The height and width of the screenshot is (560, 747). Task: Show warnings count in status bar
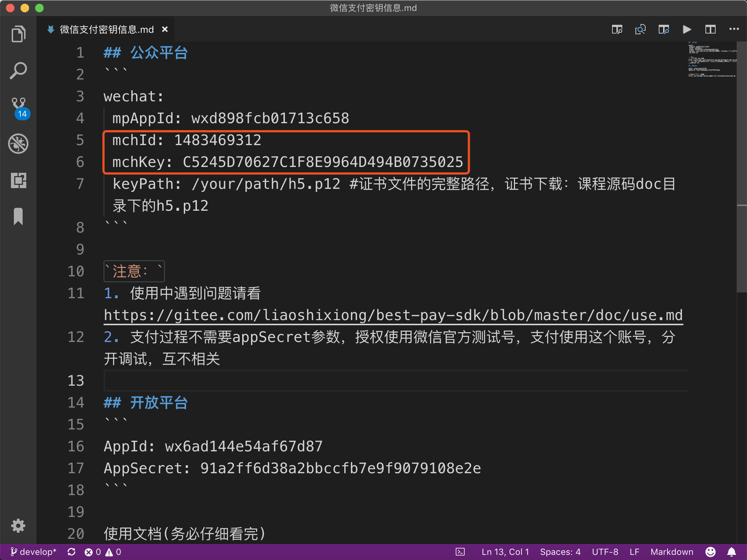point(113,552)
